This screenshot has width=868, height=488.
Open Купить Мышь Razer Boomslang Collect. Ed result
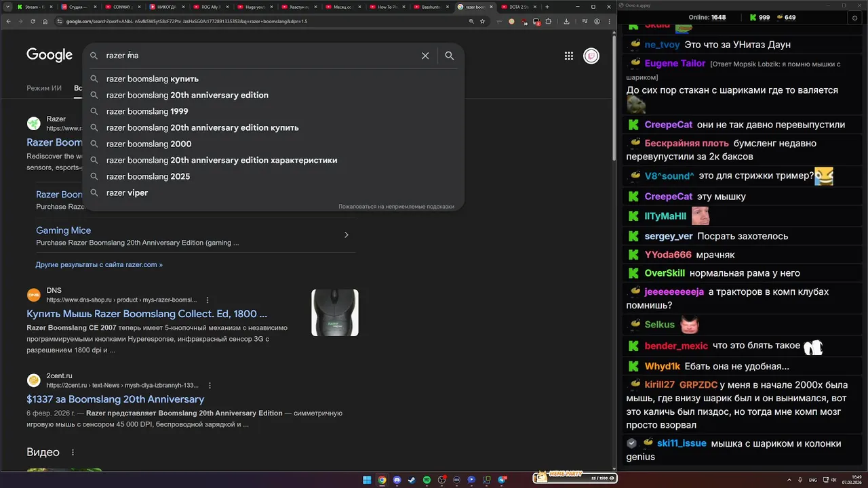click(146, 314)
